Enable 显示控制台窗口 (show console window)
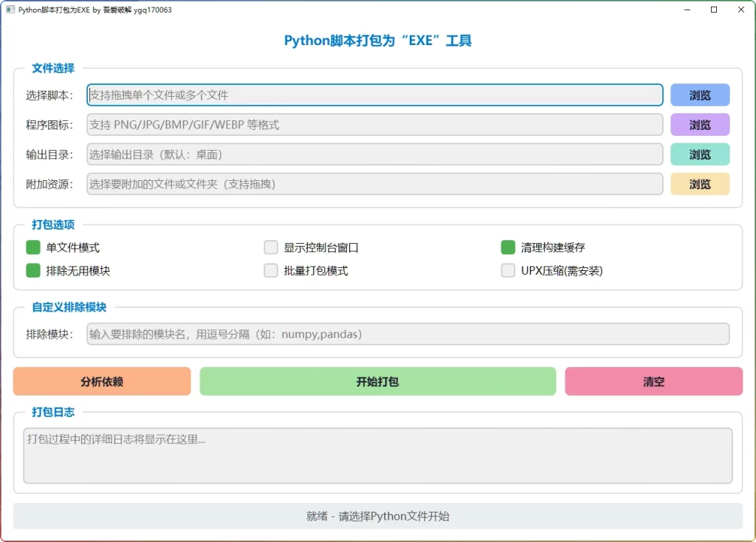This screenshot has height=542, width=756. tap(271, 247)
